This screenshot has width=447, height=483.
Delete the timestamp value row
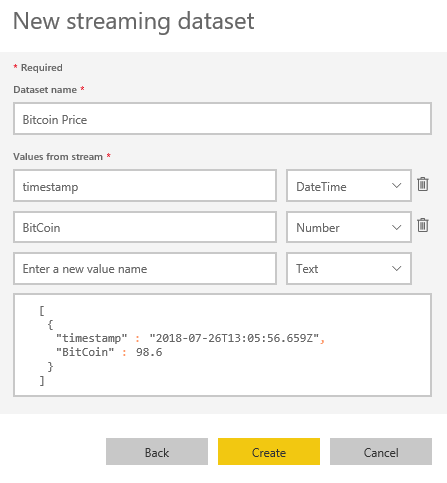tap(423, 184)
